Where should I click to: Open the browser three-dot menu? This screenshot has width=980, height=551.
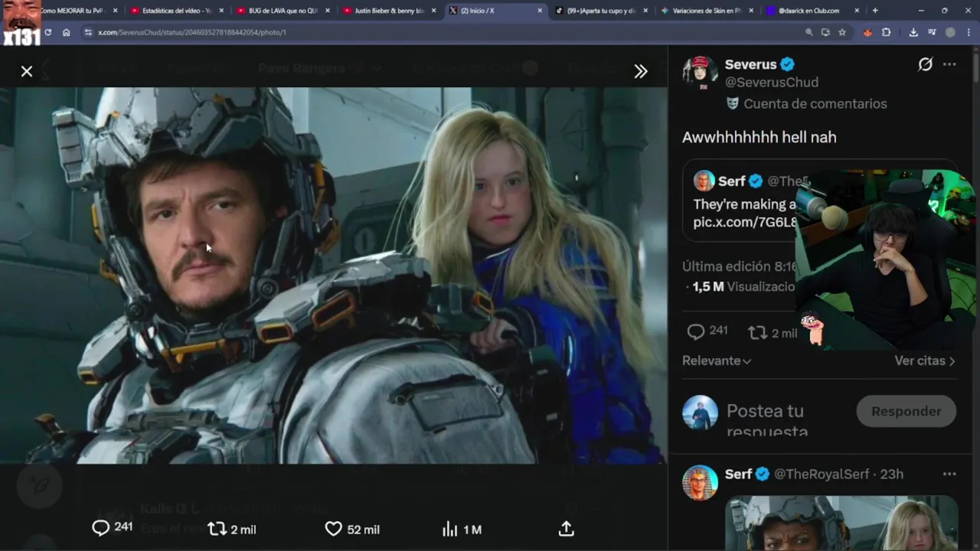click(x=969, y=32)
